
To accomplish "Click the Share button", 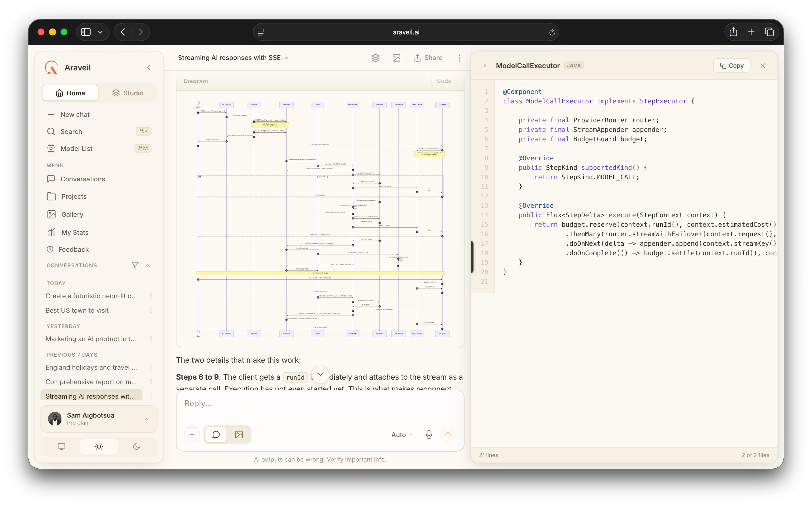I will point(428,58).
